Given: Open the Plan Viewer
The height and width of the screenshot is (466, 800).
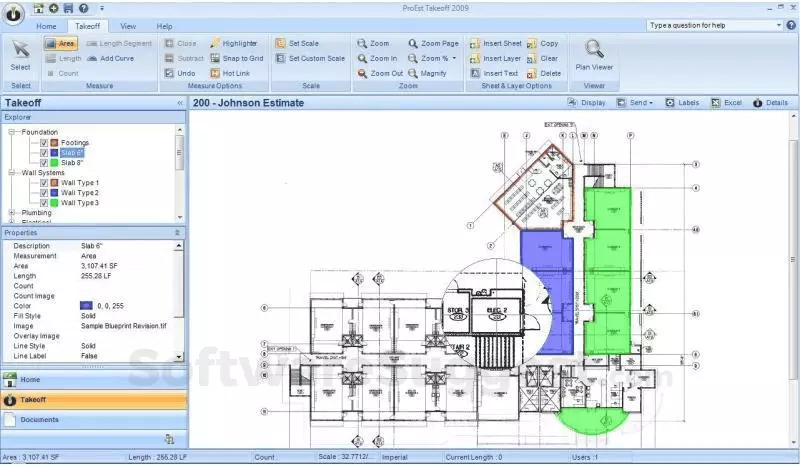Looking at the screenshot, I should (x=594, y=55).
